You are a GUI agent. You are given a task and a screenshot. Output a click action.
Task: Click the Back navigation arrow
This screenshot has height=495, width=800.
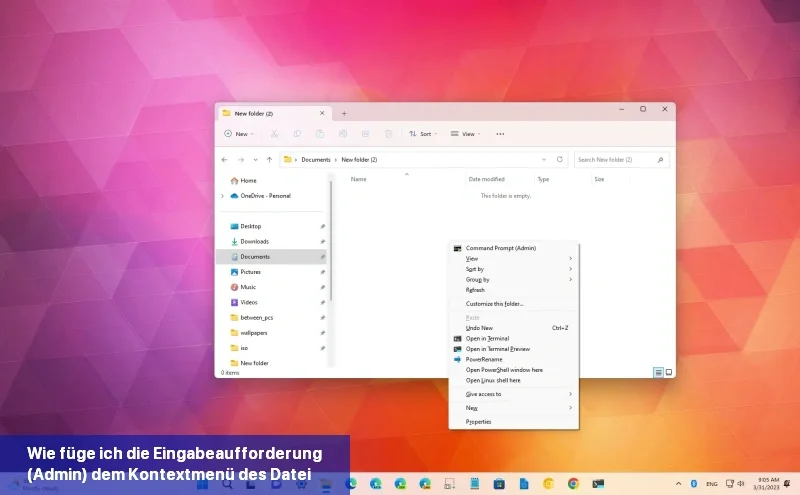coord(226,159)
